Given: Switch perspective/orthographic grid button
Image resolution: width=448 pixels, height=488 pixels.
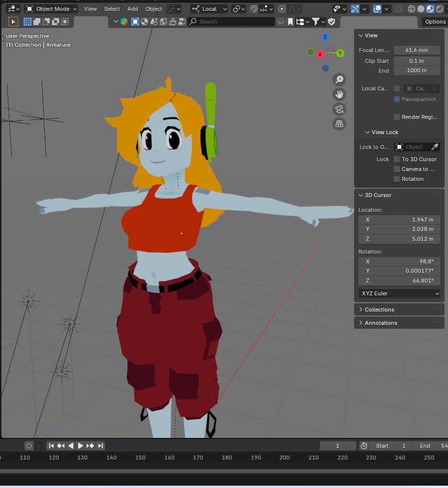Looking at the screenshot, I should coord(339,123).
